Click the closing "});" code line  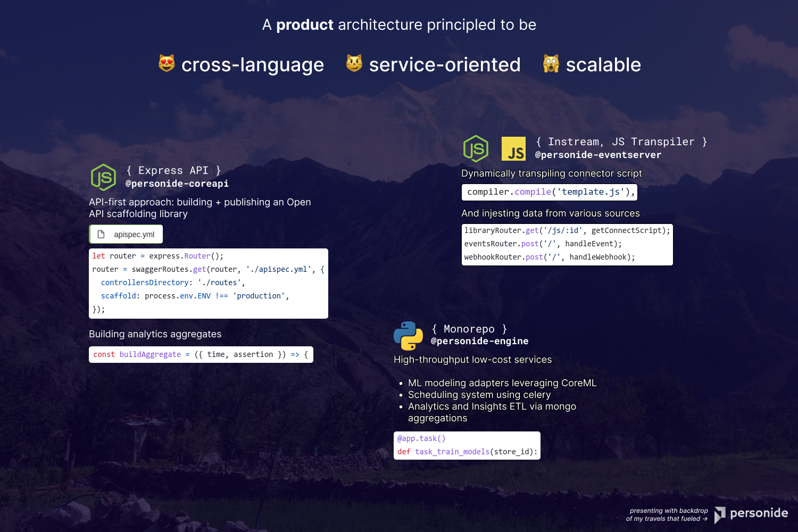click(x=98, y=309)
